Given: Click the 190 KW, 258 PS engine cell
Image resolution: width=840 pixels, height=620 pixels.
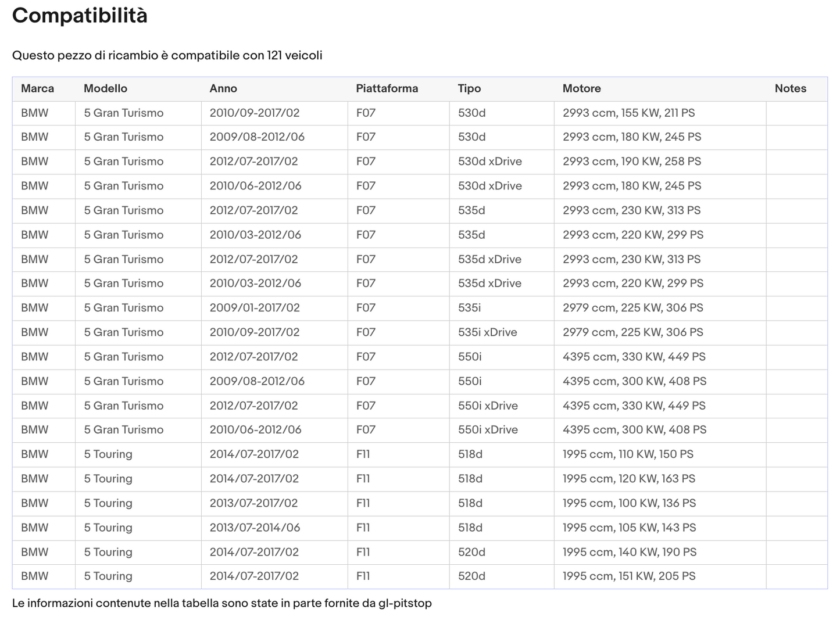Looking at the screenshot, I should 631,162.
